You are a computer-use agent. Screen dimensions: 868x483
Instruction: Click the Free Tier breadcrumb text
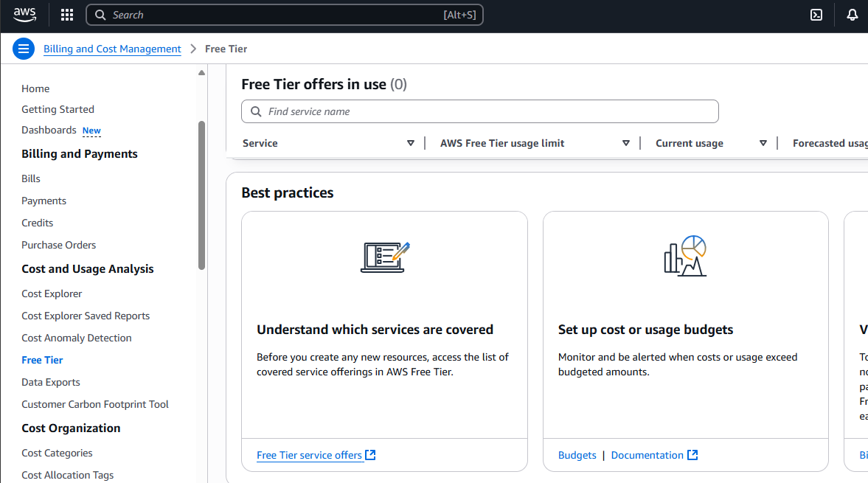226,49
